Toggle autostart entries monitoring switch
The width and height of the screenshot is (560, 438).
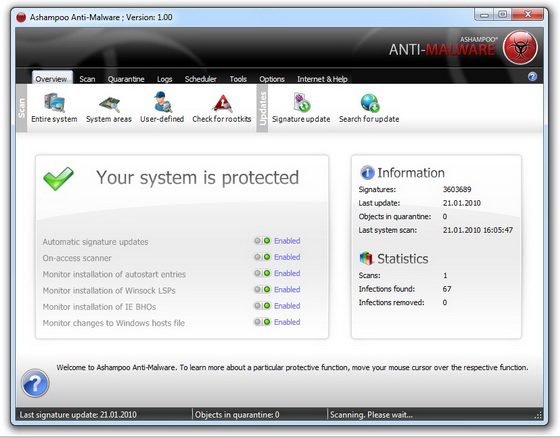click(262, 273)
